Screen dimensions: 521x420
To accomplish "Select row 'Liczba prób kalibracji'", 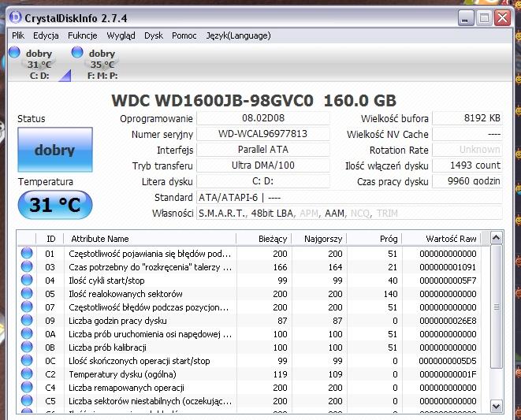I will [252, 348].
